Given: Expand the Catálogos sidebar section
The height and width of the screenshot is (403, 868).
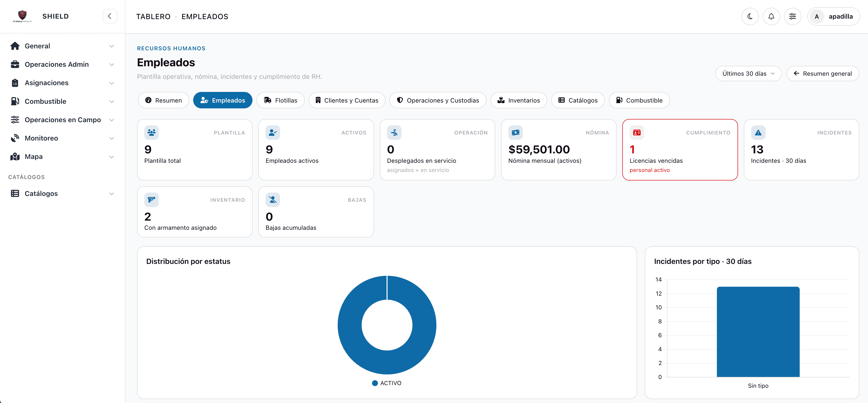Looking at the screenshot, I should point(62,194).
